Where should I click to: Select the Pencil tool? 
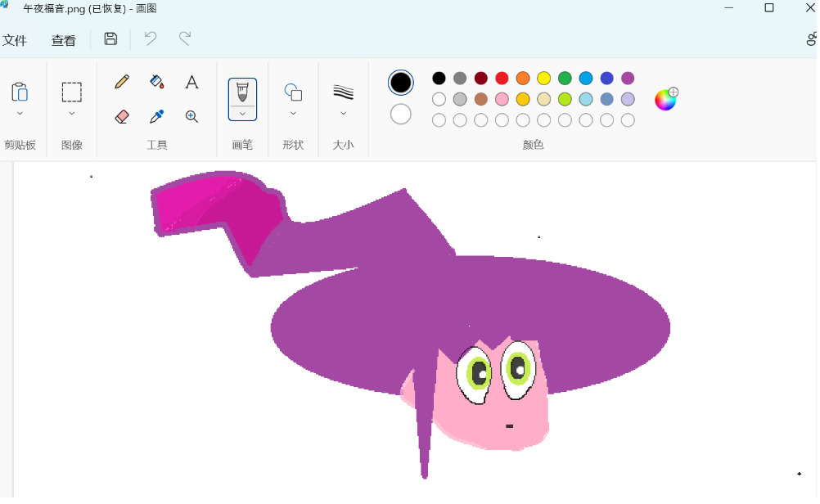pos(122,82)
